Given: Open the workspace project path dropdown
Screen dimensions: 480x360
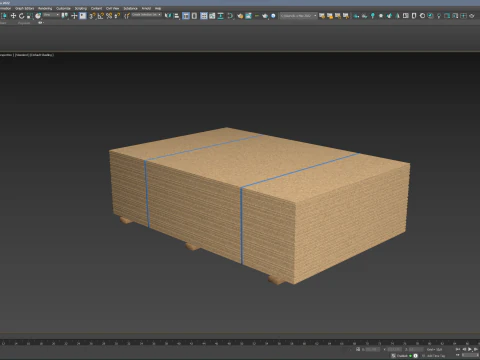Looking at the screenshot, I should point(299,16).
